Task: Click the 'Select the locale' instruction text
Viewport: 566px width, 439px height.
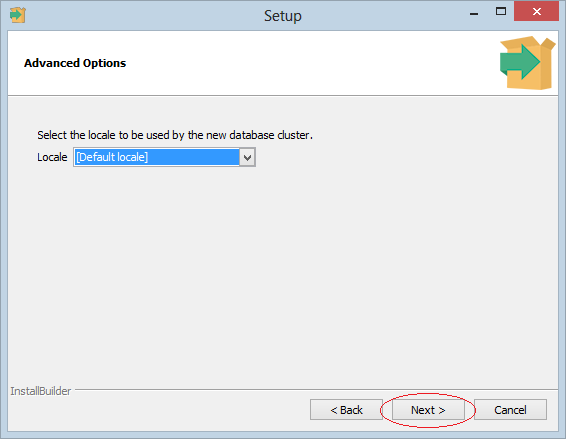Action: 175,135
